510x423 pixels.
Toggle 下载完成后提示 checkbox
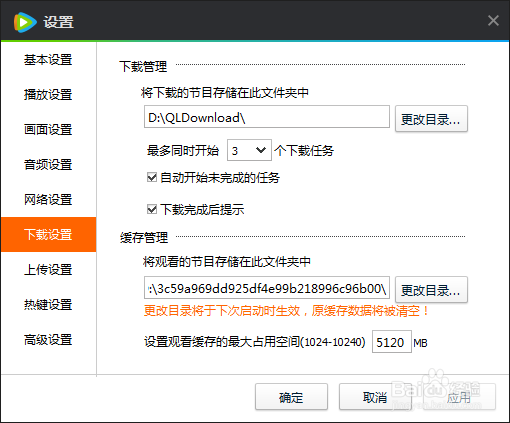point(152,209)
